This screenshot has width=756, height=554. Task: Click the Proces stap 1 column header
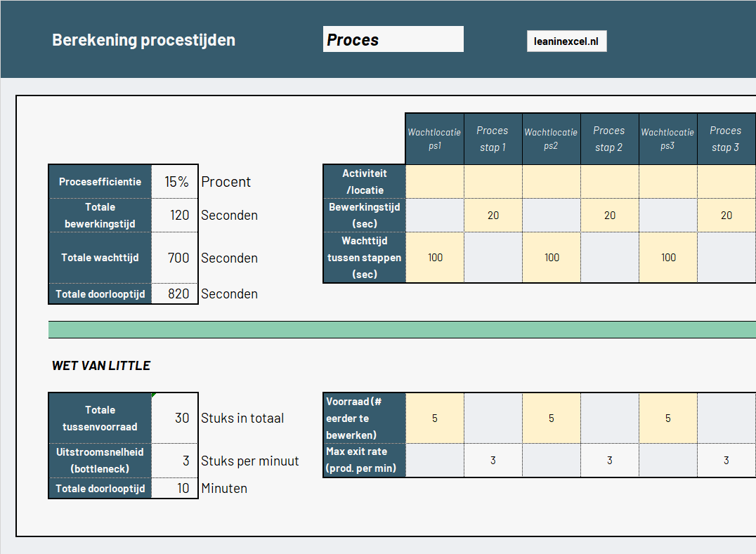pos(493,138)
